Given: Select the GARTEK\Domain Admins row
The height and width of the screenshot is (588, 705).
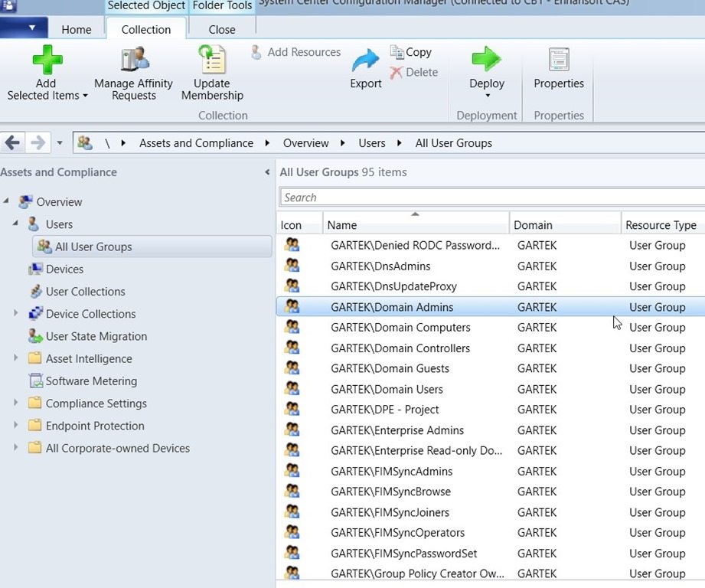Looking at the screenshot, I should point(491,306).
